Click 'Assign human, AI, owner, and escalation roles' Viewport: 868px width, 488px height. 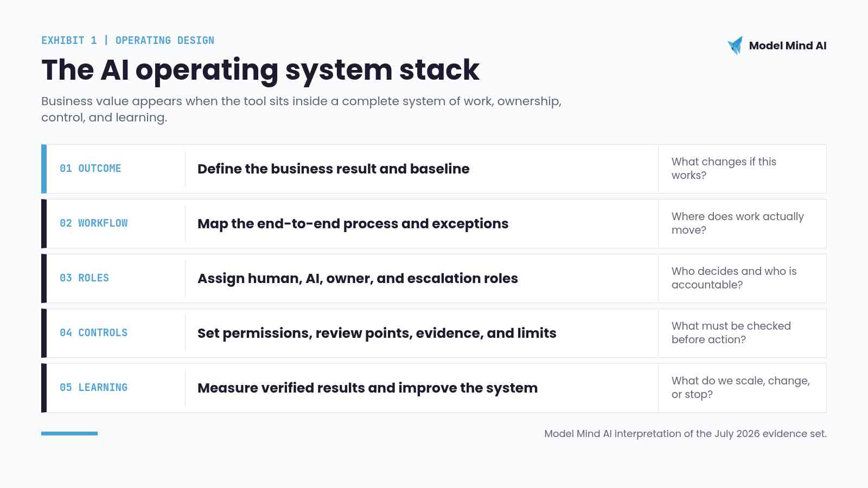358,278
